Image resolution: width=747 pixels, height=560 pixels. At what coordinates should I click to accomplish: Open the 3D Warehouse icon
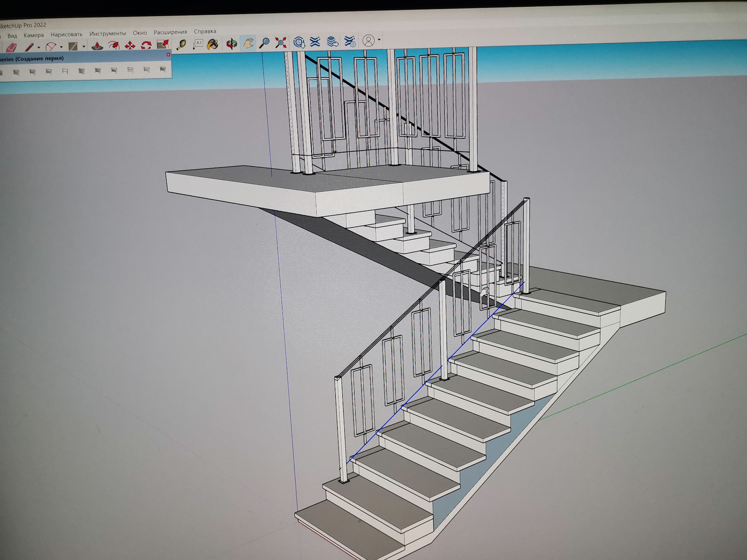point(299,42)
